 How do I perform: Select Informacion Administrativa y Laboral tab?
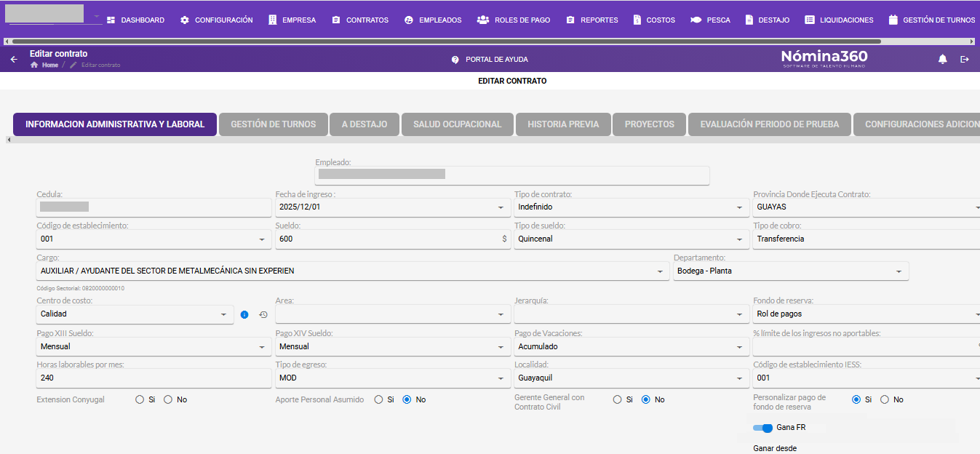(115, 124)
